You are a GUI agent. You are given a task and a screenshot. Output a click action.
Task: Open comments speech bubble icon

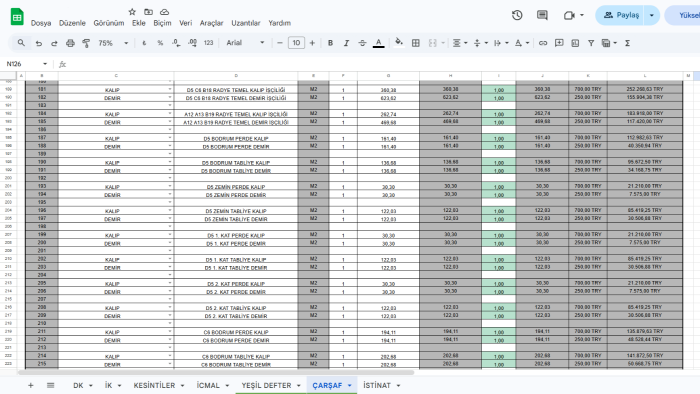pyautogui.click(x=542, y=15)
